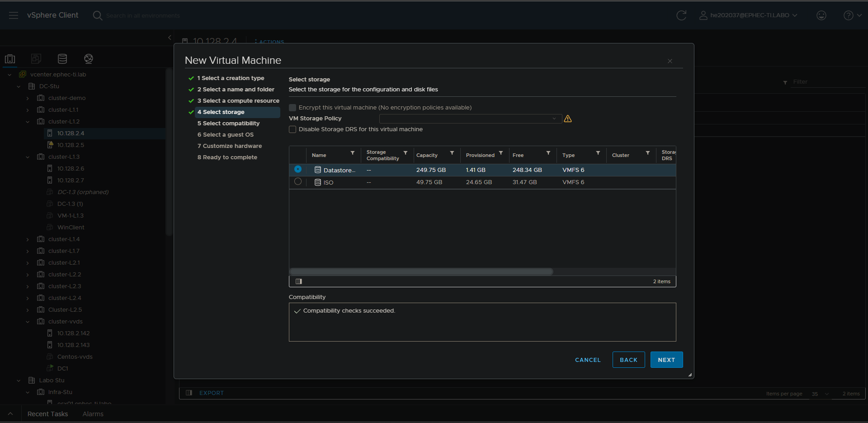868x423 pixels.
Task: Click the 31.47 GB free cell
Action: coord(524,182)
